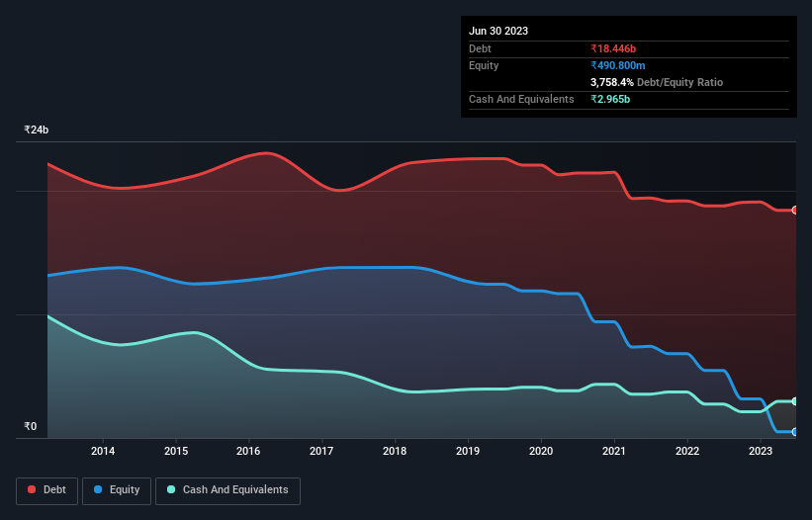
Task: Click the ₹0 y-axis label
Action: [x=31, y=426]
